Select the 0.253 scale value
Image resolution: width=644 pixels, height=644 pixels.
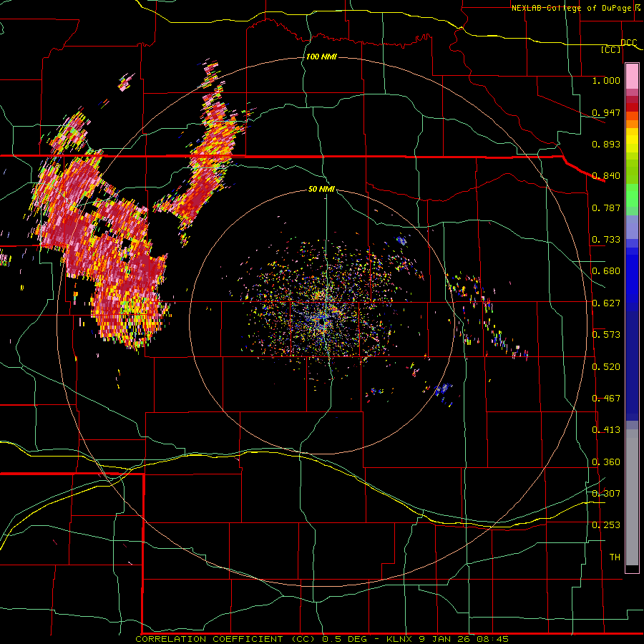[x=606, y=525]
